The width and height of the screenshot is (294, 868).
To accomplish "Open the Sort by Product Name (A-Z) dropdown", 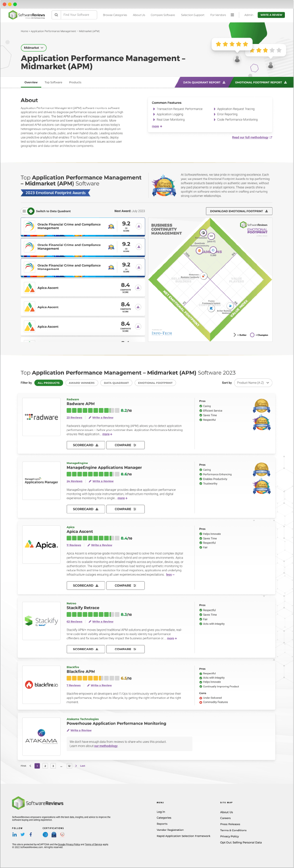I will click(253, 383).
